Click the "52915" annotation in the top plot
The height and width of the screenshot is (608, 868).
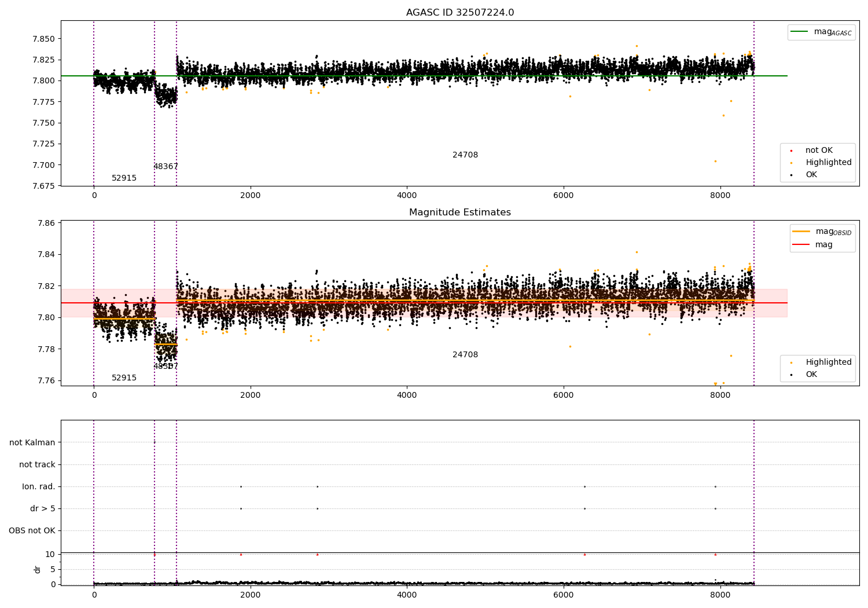pos(124,178)
